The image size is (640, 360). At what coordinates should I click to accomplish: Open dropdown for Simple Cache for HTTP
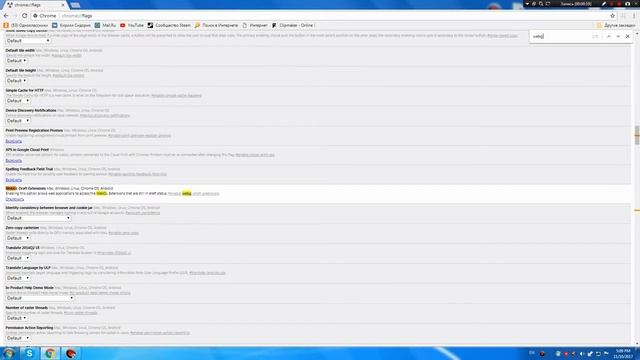tap(18, 101)
